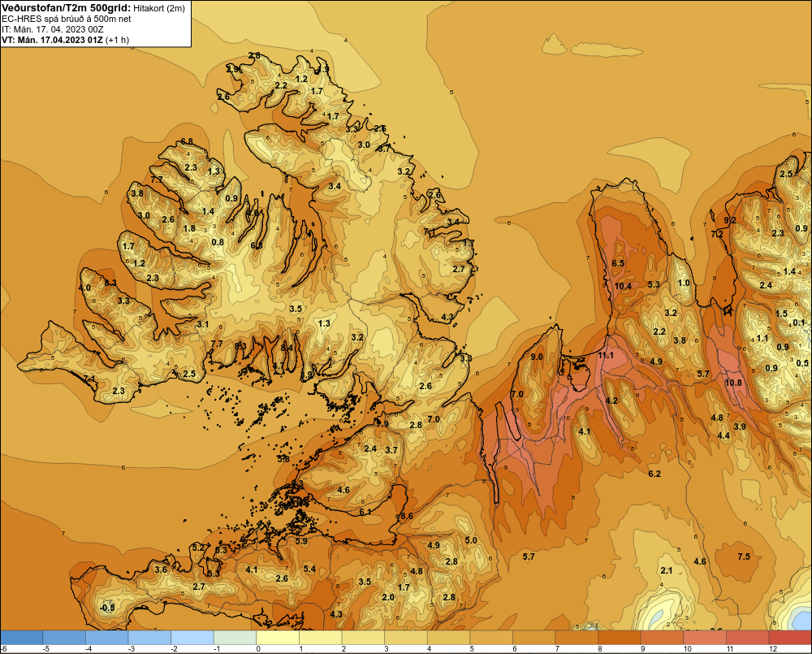The width and height of the screenshot is (812, 654).
Task: Click the 1.0 temperature value
Action: tap(684, 283)
